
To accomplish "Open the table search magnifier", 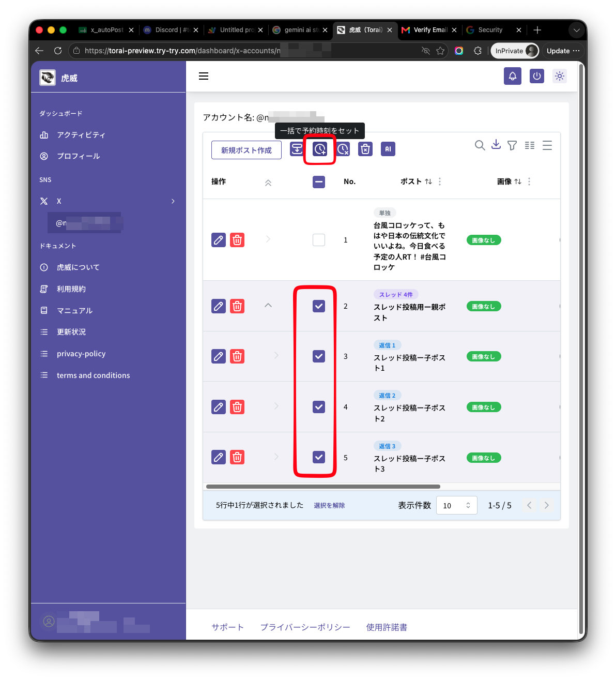I will pyautogui.click(x=480, y=145).
